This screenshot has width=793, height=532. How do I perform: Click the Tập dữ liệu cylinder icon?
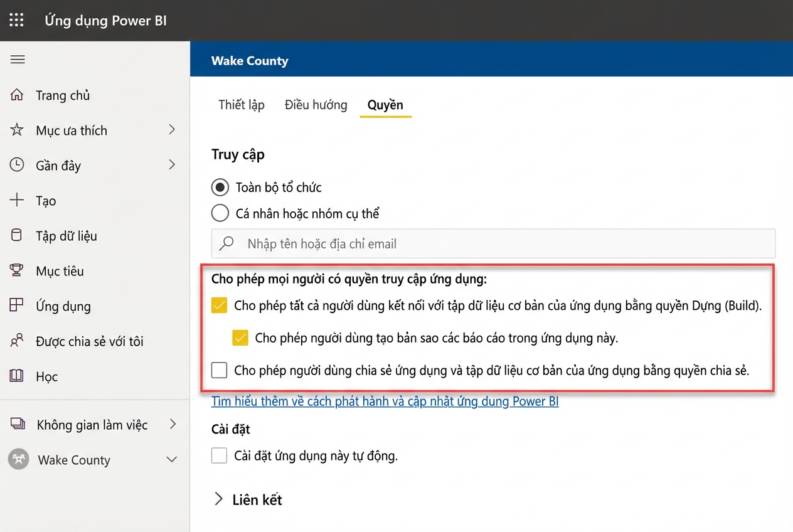(17, 236)
